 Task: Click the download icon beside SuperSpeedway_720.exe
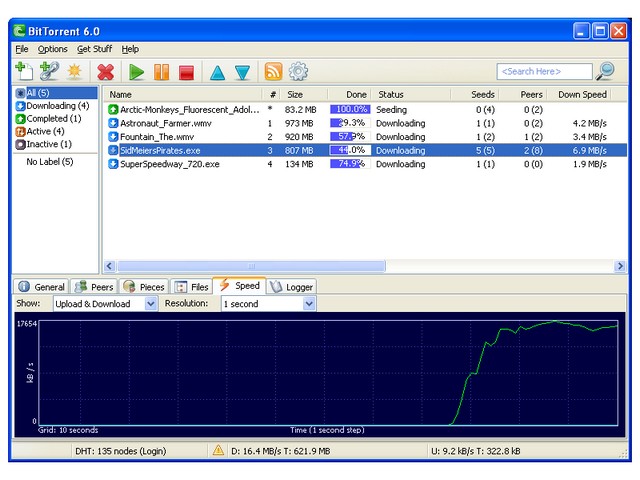pos(113,164)
